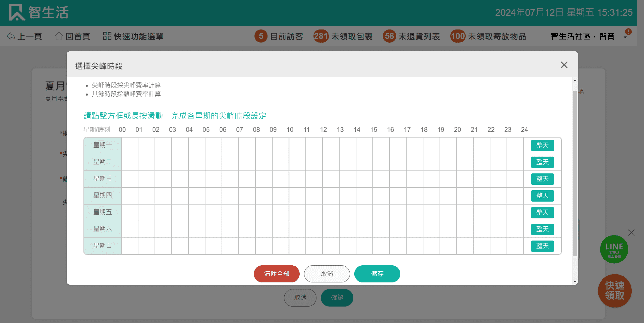Select 整天 for 星期一
The image size is (644, 323).
coord(542,145)
